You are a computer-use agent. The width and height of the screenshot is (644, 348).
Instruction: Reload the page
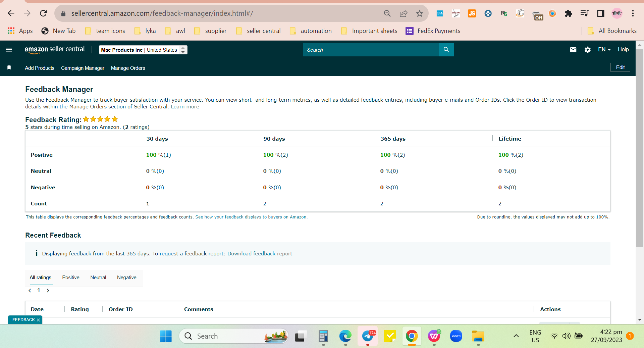click(x=43, y=13)
